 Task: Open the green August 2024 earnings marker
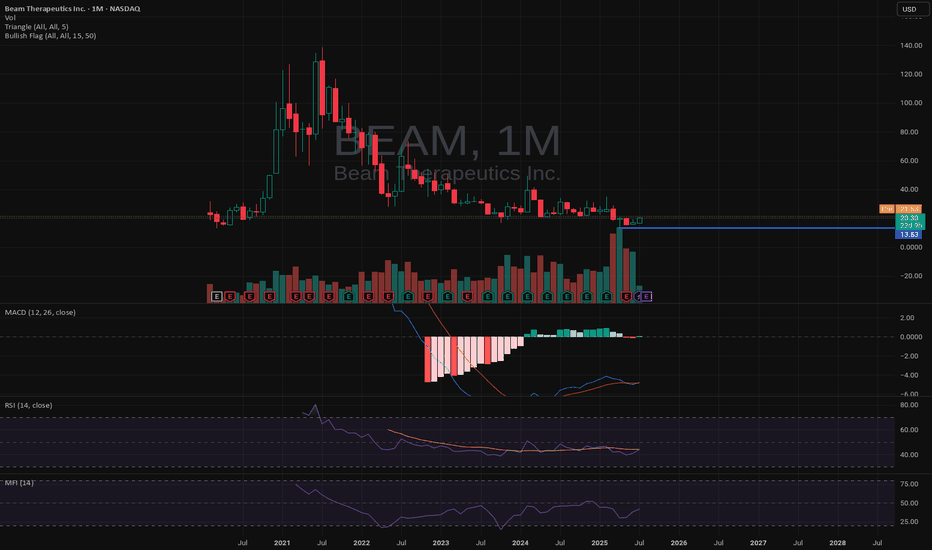566,296
